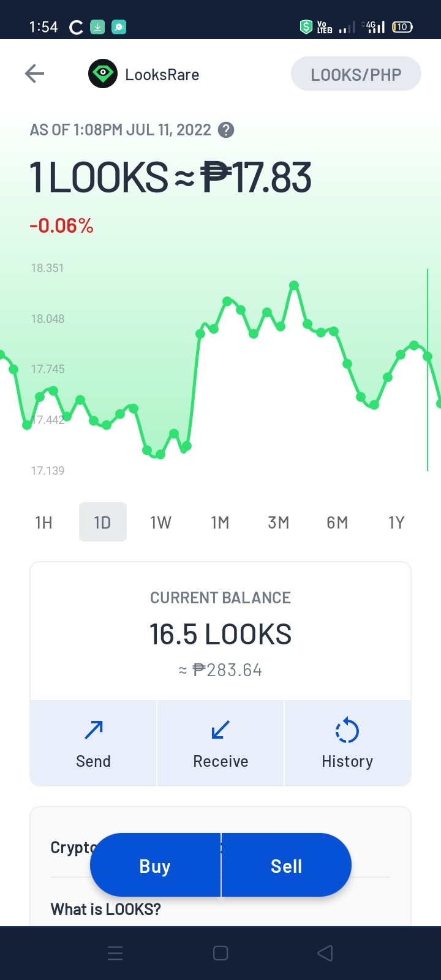Select the 1D chart range

pos(102,522)
